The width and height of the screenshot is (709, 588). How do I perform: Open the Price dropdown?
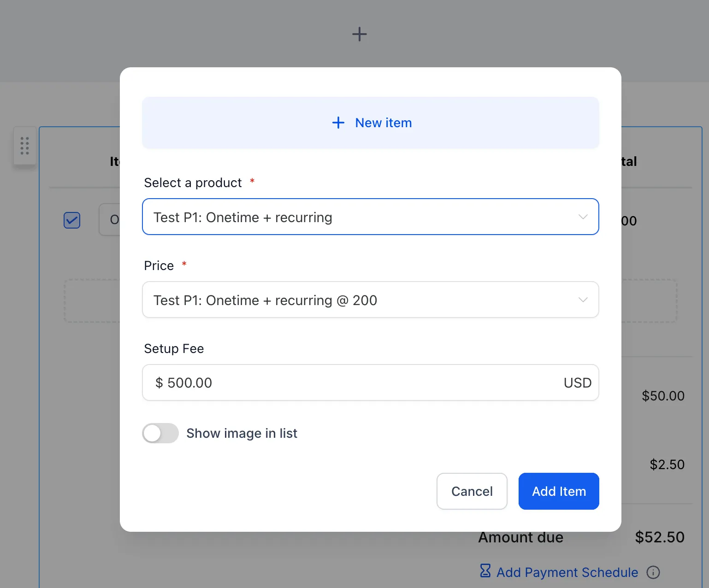[x=370, y=300]
